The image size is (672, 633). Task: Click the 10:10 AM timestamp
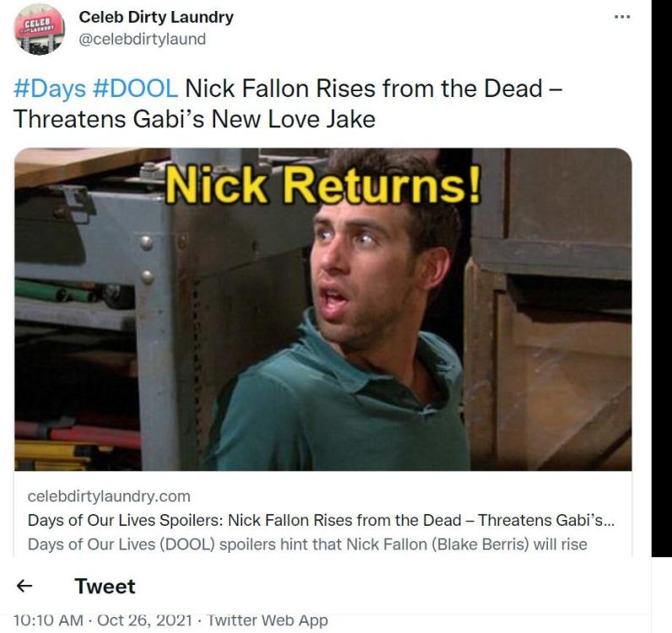pyautogui.click(x=48, y=619)
